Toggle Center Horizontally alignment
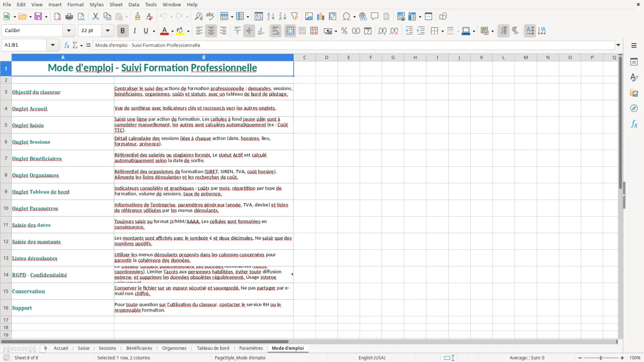 pyautogui.click(x=211, y=31)
